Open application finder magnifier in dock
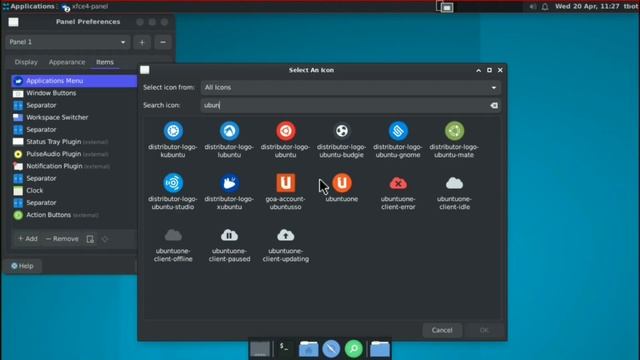This screenshot has width=640, height=360. (x=353, y=349)
